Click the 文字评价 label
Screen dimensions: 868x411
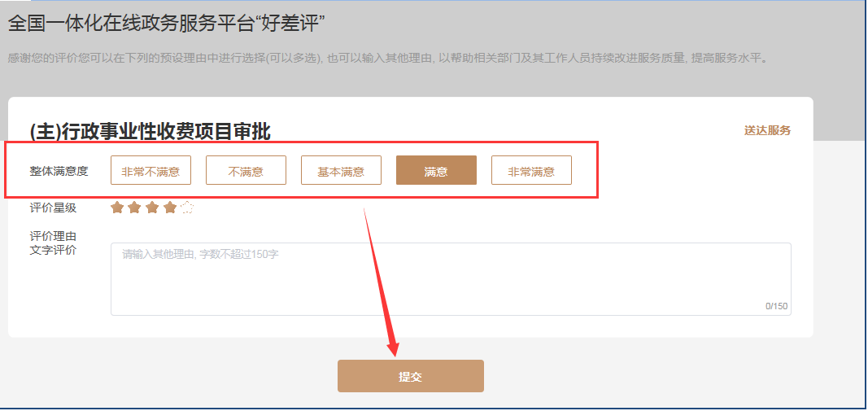pos(53,250)
